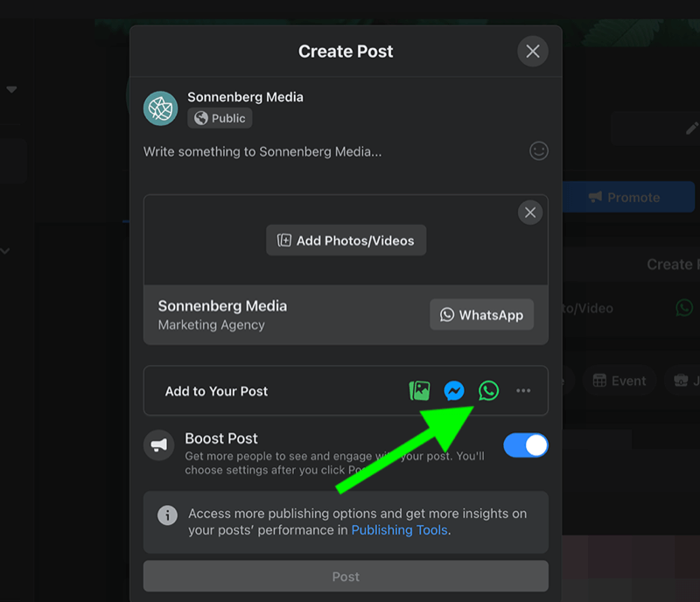The image size is (700, 602).
Task: Click the Boost Post megaphone icon
Action: 159,445
